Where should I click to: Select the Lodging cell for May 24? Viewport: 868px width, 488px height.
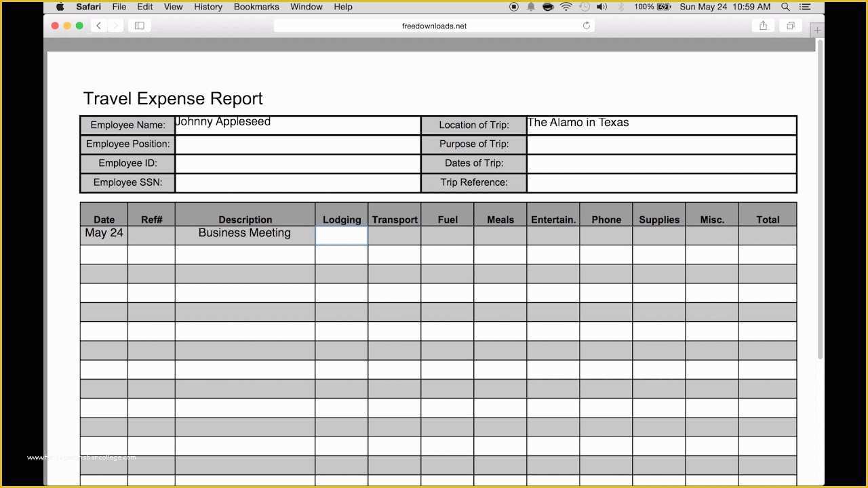pos(341,235)
